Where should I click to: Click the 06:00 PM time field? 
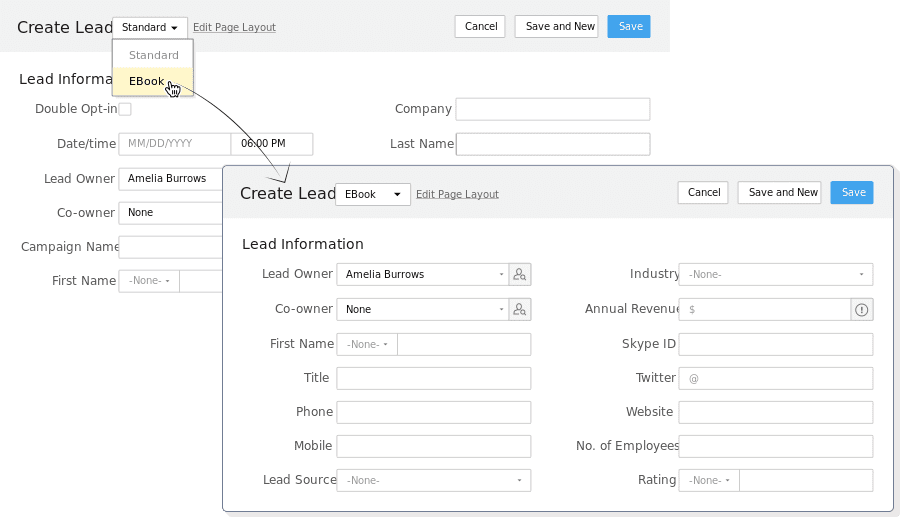coord(271,144)
